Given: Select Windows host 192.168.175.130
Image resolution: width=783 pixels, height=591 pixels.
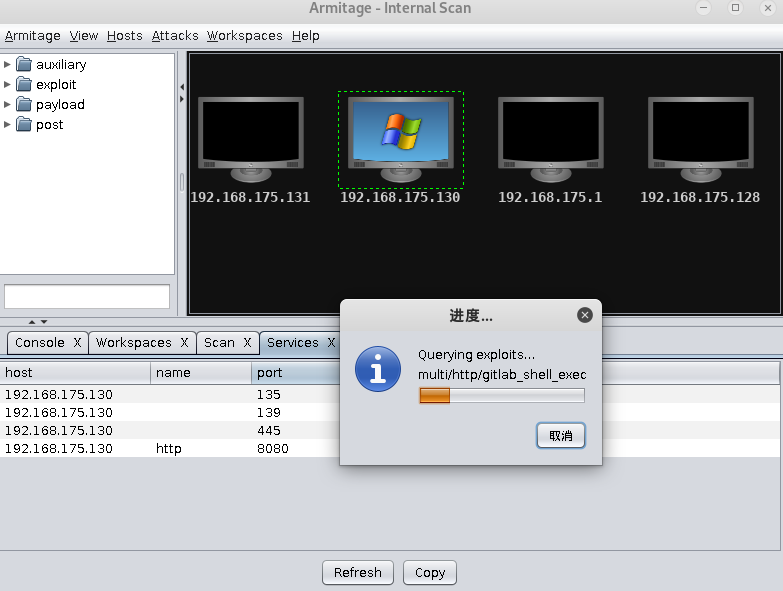Looking at the screenshot, I should click(x=400, y=140).
